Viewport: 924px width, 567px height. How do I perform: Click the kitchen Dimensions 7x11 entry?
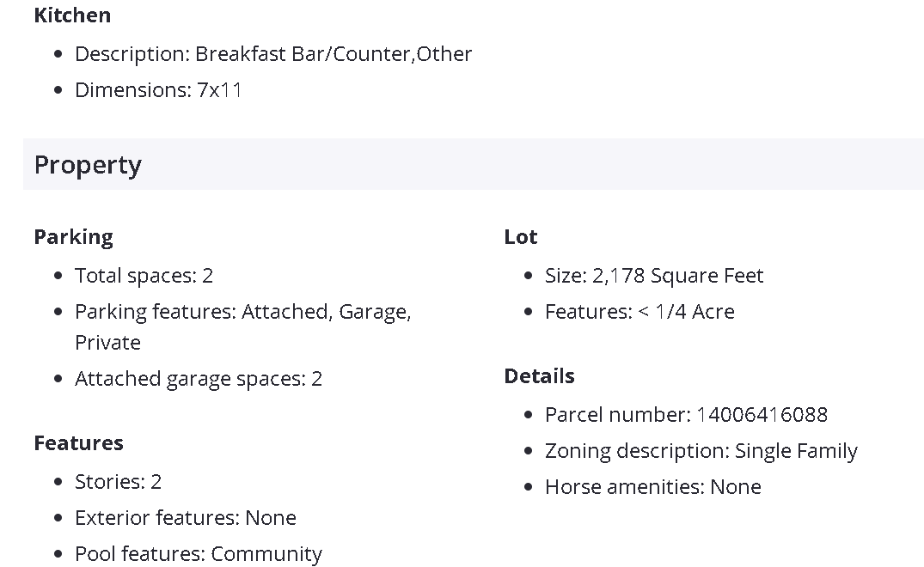pyautogui.click(x=158, y=90)
